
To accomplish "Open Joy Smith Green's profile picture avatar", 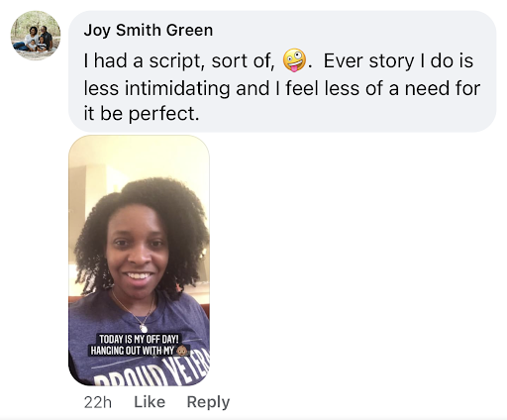I will (36, 36).
